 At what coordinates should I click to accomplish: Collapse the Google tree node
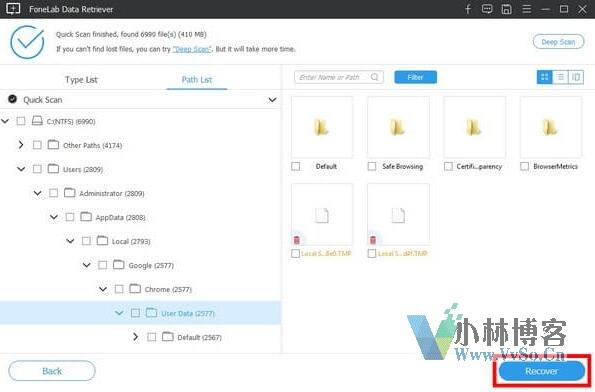[87, 265]
